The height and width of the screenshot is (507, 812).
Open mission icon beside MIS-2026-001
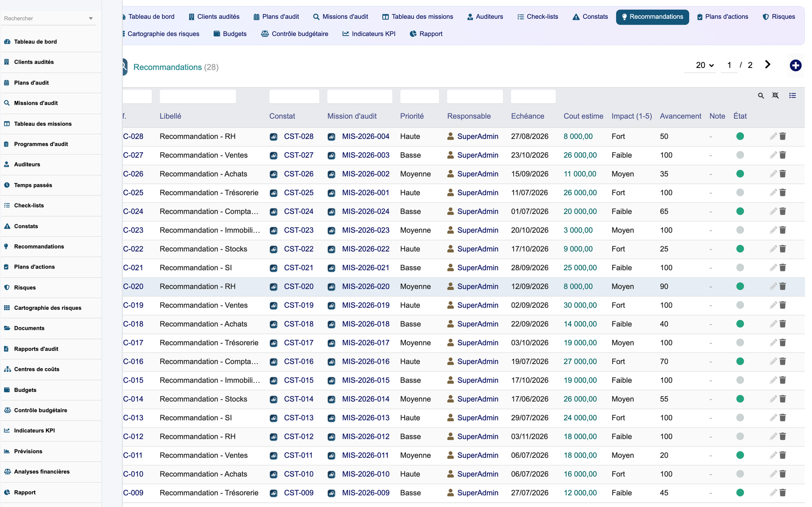coord(331,193)
